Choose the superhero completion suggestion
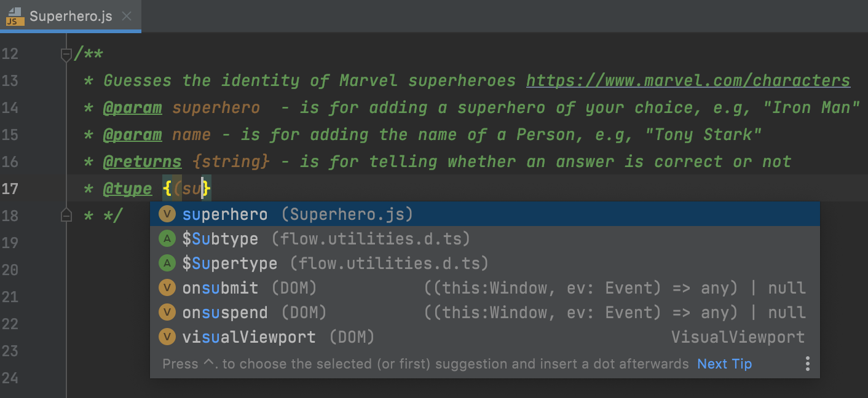 click(x=225, y=214)
